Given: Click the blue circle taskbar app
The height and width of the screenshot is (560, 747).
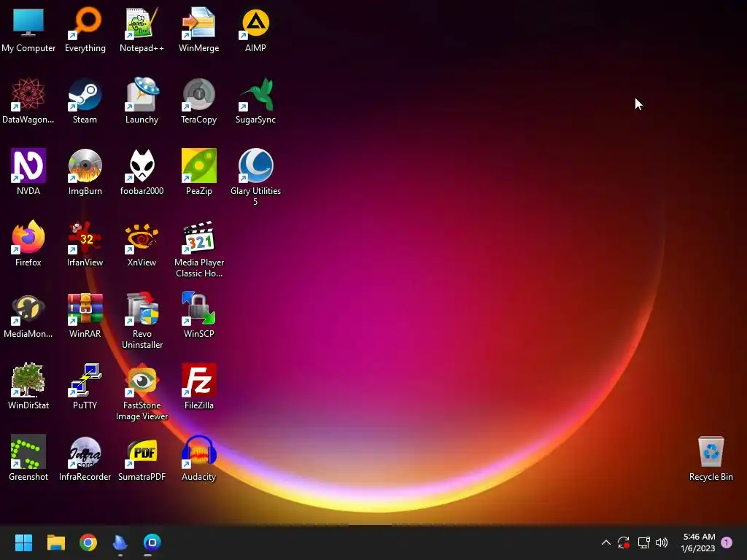Looking at the screenshot, I should [x=152, y=542].
